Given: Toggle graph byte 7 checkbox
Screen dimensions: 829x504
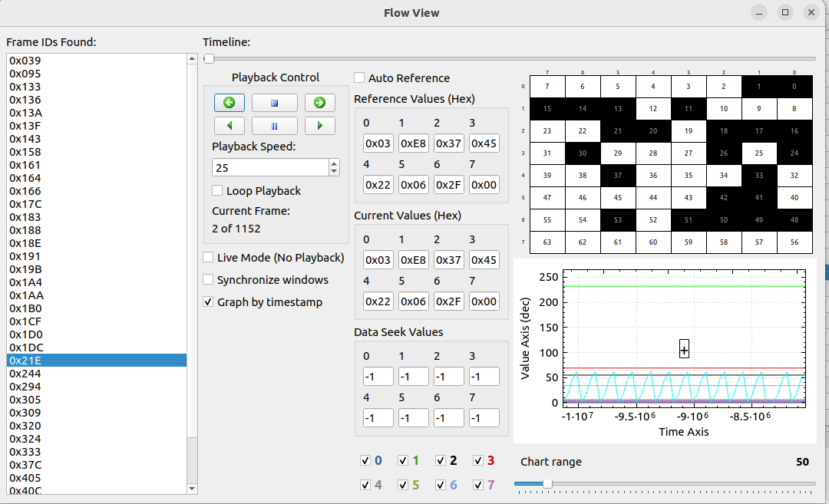Looking at the screenshot, I should click(478, 485).
